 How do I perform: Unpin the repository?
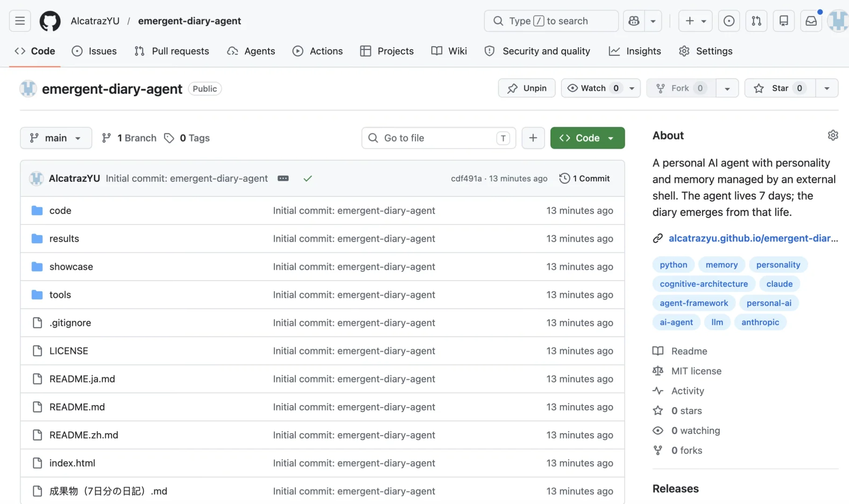pos(526,88)
